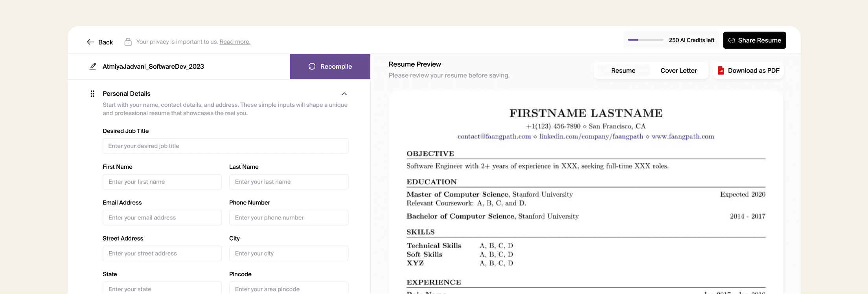Viewport: 868px width, 294px height.
Task: Click the EXPERIENCE heading in preview
Action: (434, 282)
